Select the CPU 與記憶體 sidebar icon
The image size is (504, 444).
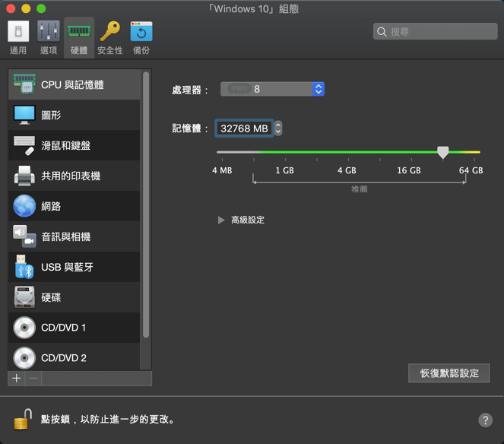[x=24, y=84]
